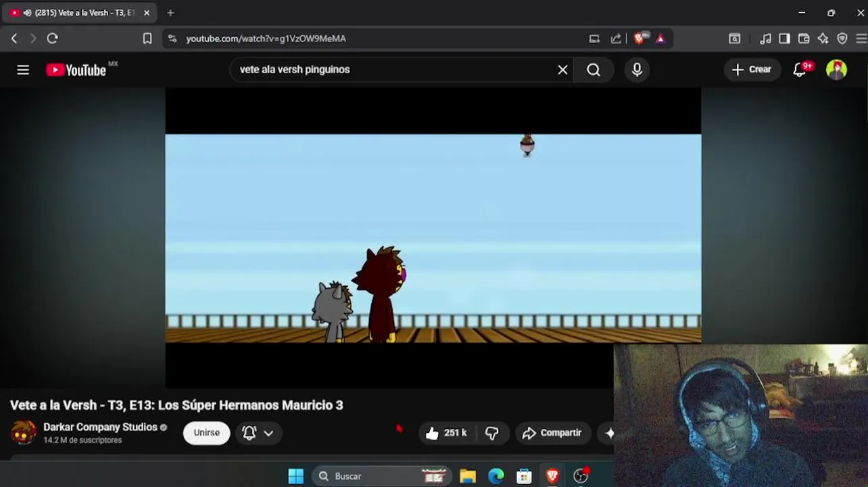The image size is (868, 487).
Task: Open the Crear upload menu
Action: (751, 70)
